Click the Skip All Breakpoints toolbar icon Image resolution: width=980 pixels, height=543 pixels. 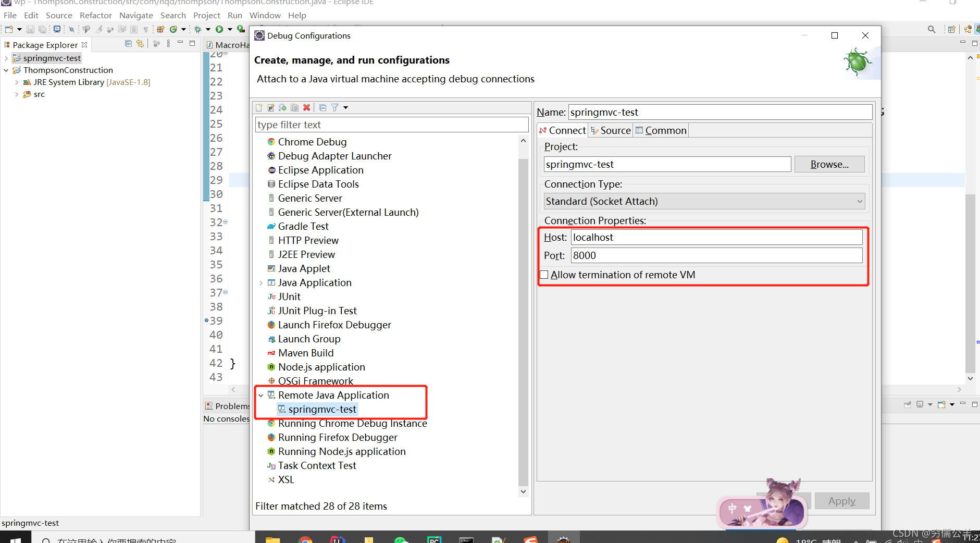tap(72, 29)
